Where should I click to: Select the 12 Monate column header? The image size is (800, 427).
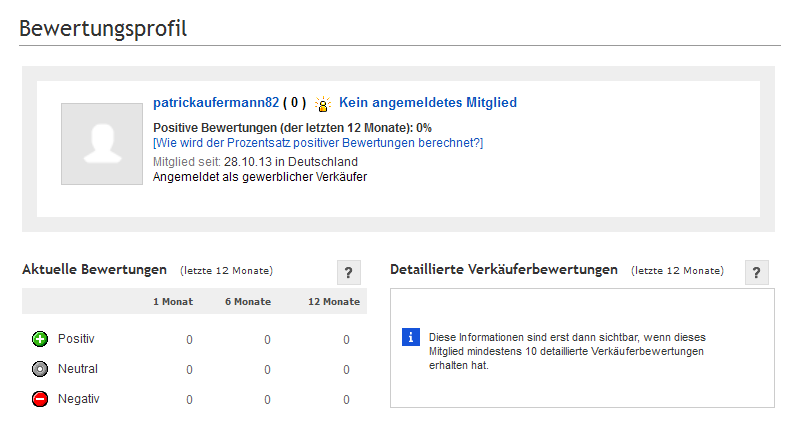click(334, 302)
